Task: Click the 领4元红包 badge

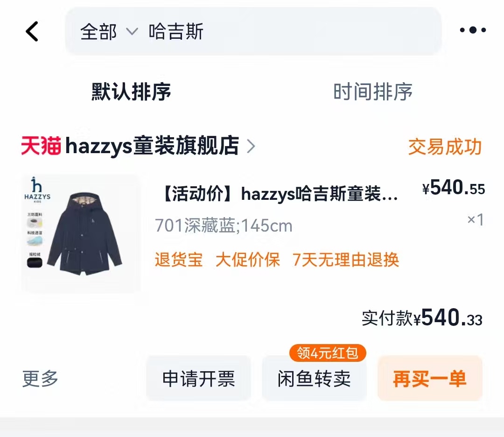Action: click(328, 353)
